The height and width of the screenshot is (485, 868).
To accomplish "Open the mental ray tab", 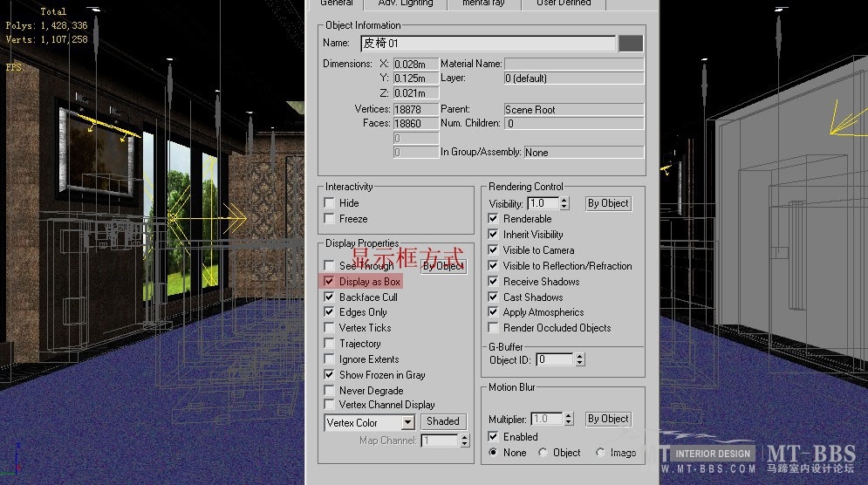I will [482, 3].
